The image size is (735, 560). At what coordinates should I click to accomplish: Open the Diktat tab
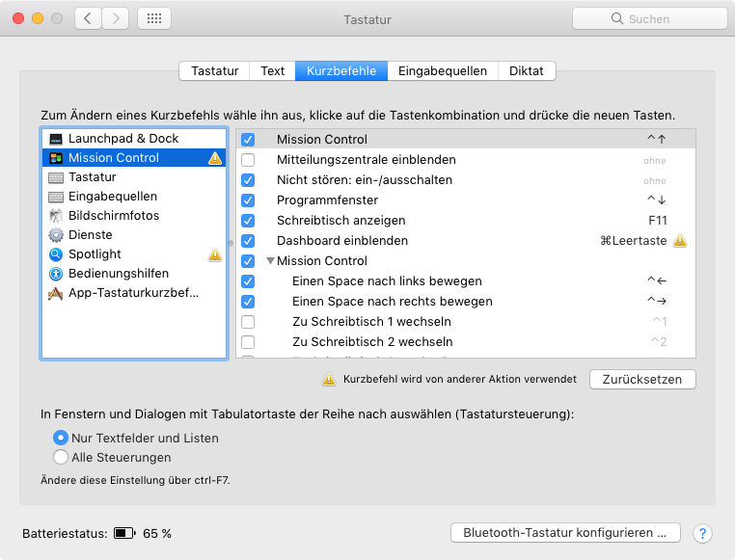click(x=527, y=70)
